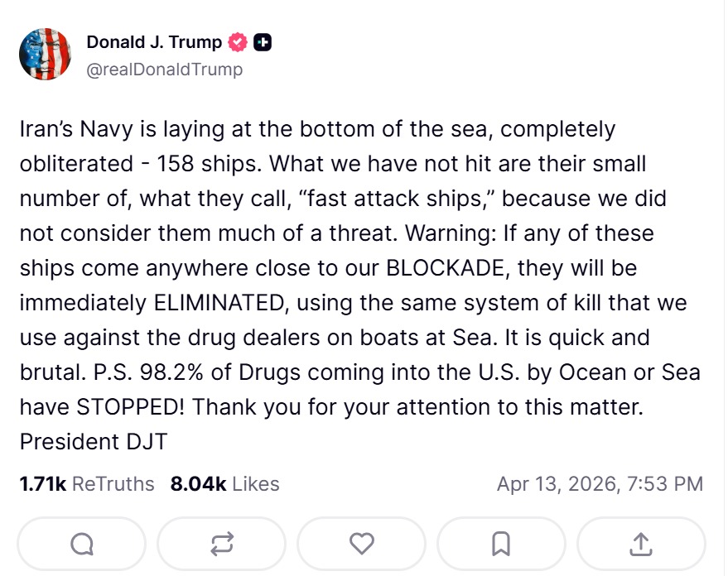Open the share upload icon

[641, 544]
